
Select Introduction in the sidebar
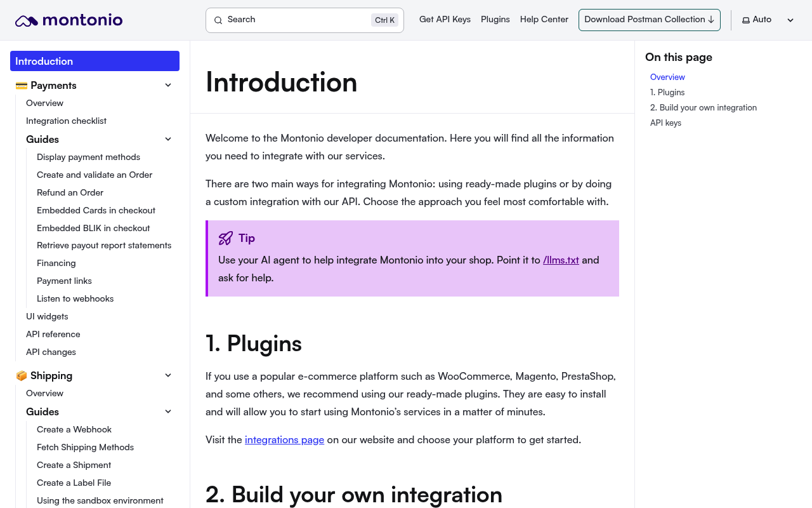click(x=95, y=61)
